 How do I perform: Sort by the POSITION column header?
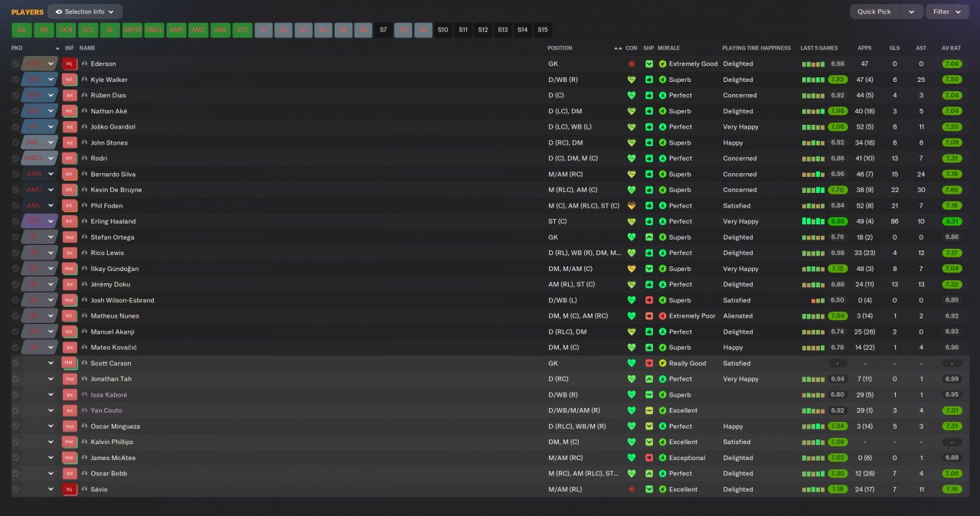560,48
